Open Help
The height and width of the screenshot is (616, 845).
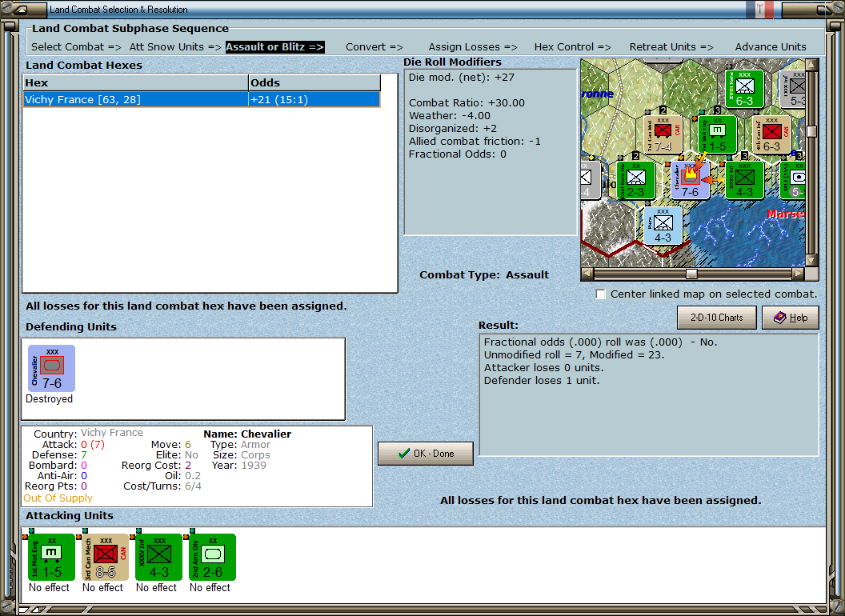[x=791, y=318]
